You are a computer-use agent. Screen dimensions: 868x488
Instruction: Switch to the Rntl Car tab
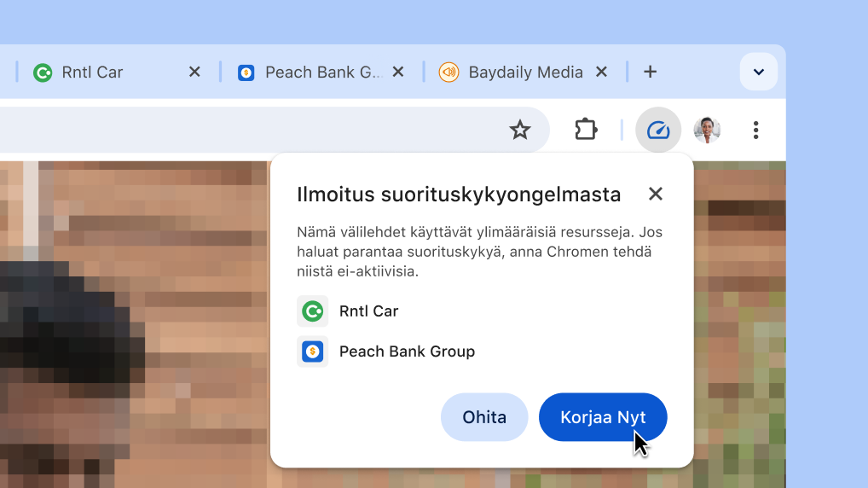click(x=118, y=72)
